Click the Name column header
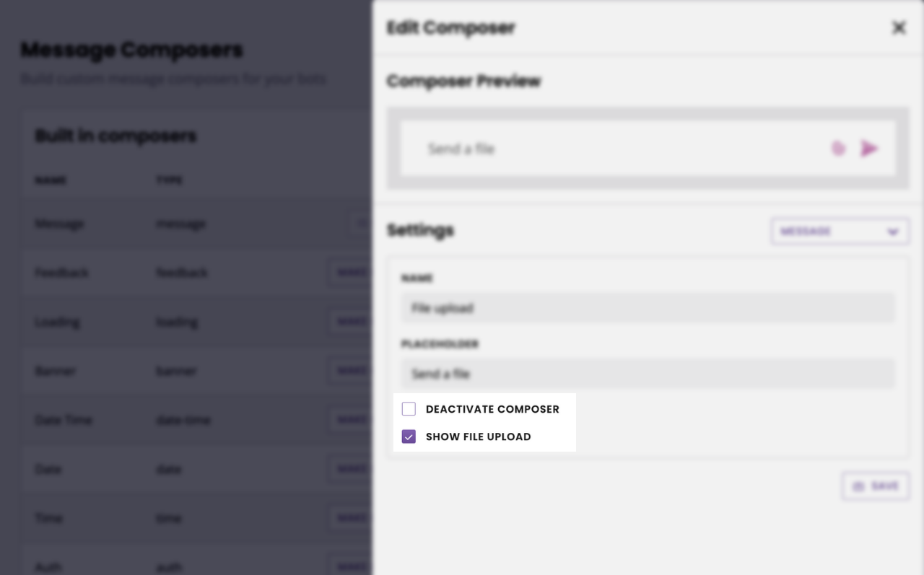 tap(51, 180)
